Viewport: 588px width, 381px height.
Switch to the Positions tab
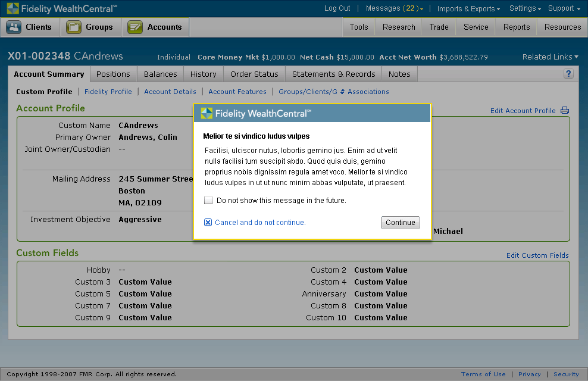tap(113, 74)
